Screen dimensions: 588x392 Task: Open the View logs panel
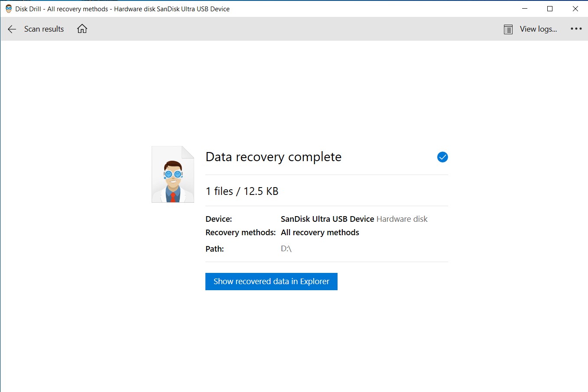(x=538, y=29)
